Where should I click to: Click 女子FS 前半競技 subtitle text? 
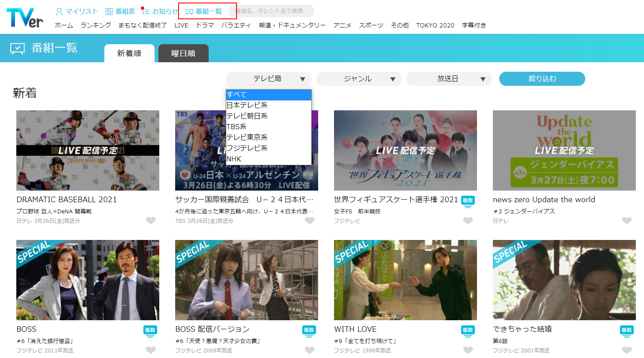pyautogui.click(x=357, y=211)
